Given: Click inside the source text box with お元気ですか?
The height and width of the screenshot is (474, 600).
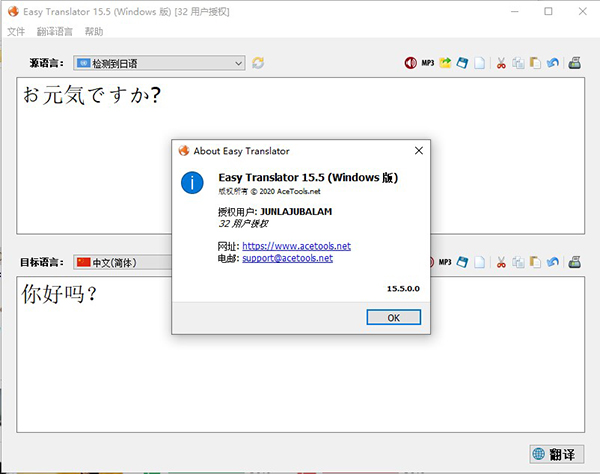Looking at the screenshot, I should click(300, 156).
